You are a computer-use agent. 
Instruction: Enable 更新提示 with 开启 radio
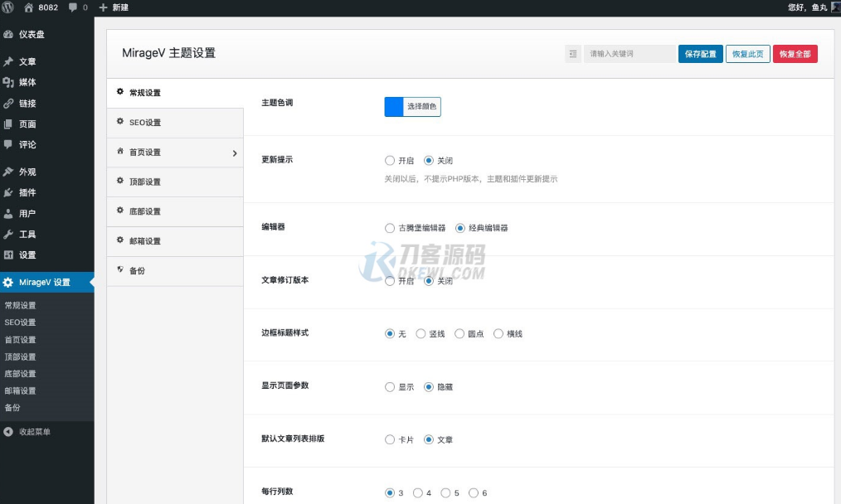(390, 160)
